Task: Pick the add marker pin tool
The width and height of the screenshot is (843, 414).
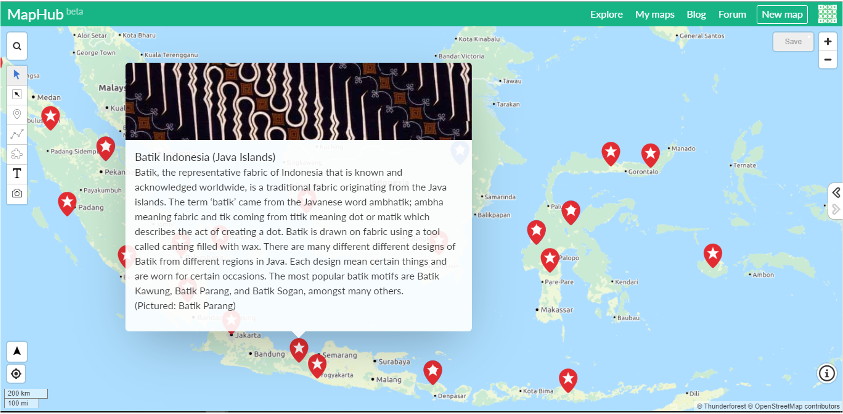Action: click(17, 114)
